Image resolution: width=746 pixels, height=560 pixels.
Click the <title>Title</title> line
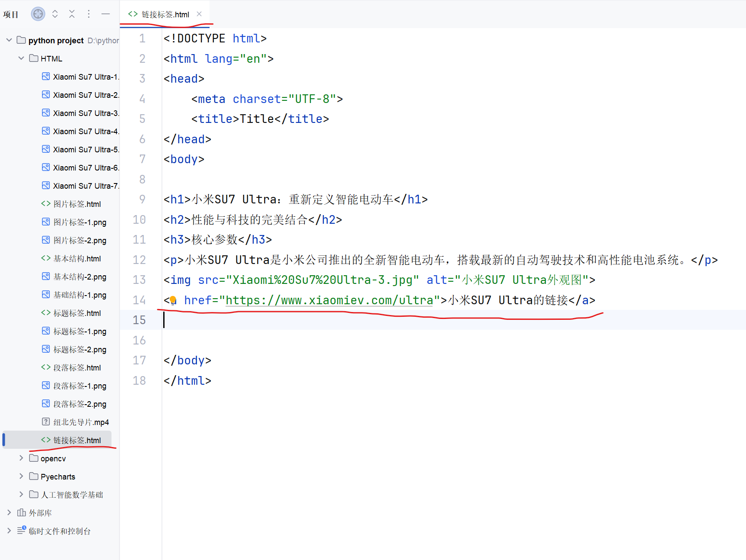[x=260, y=119]
